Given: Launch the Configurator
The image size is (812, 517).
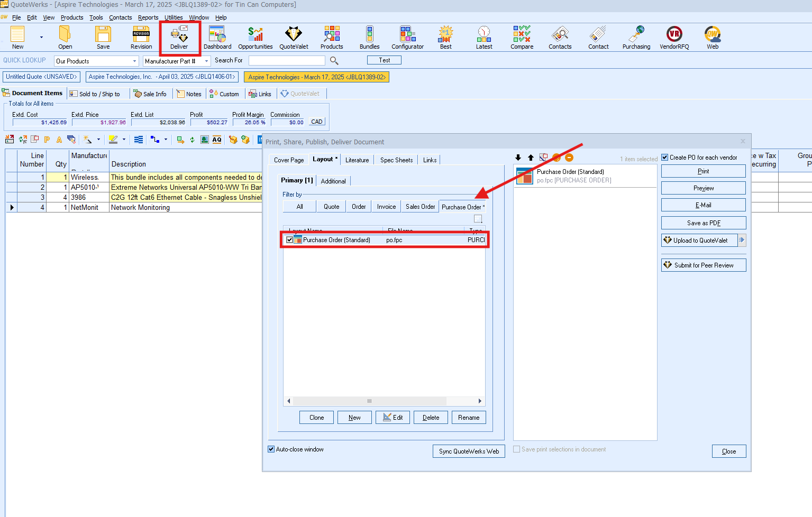Looking at the screenshot, I should click(408, 38).
